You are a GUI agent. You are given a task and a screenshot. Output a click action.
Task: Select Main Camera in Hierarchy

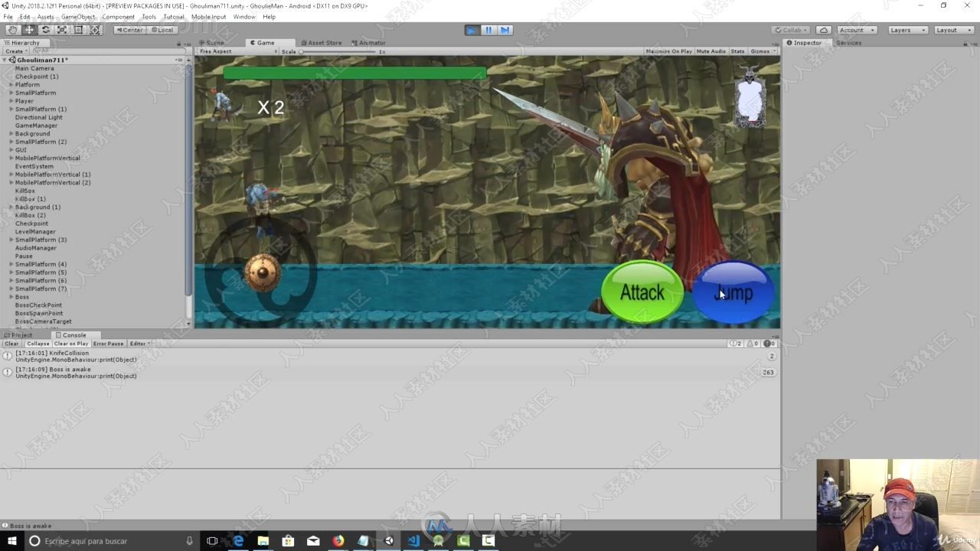tap(34, 68)
